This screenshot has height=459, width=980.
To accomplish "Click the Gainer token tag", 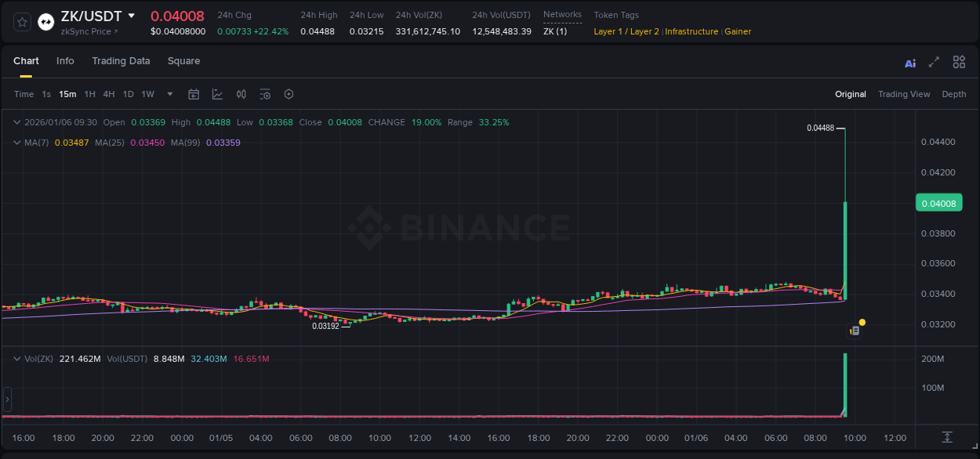I will pos(737,31).
